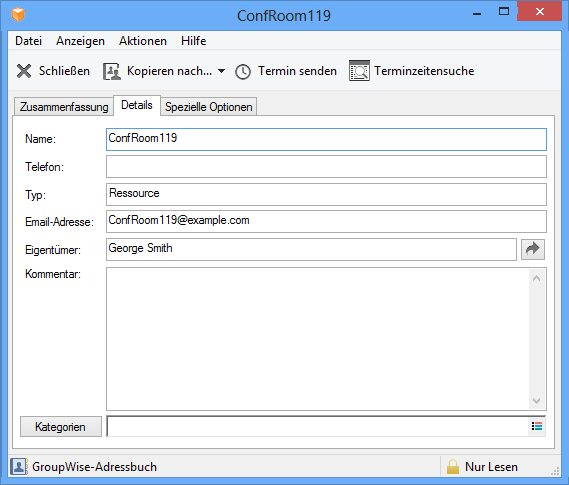The image size is (569, 485).
Task: Switch to the Zusammenfassung tab
Action: point(64,107)
